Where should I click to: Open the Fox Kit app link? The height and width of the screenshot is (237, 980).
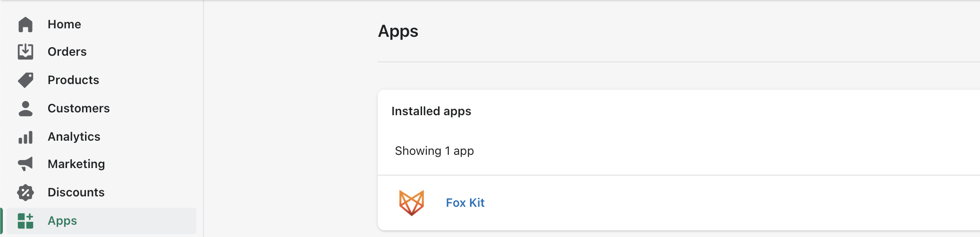[x=465, y=203]
